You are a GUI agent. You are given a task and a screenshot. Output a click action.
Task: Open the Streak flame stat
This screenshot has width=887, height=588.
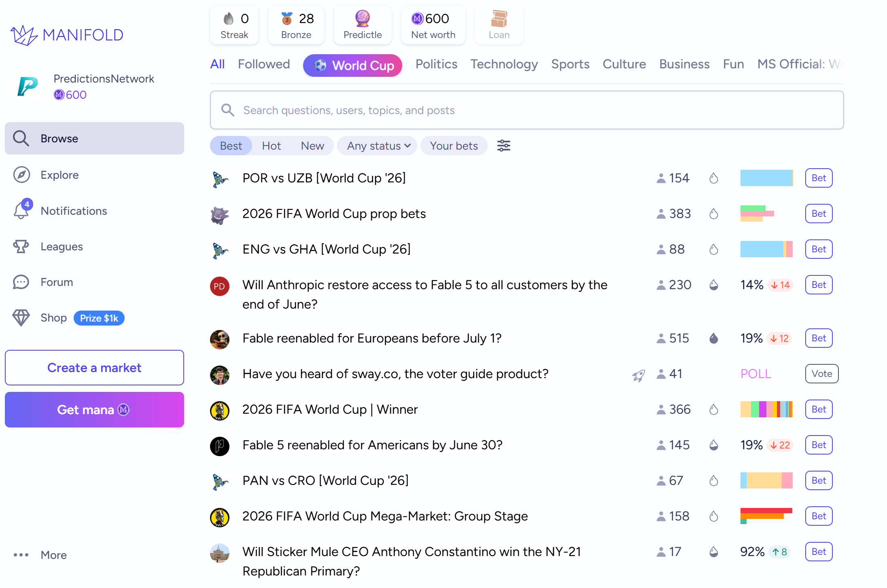click(234, 25)
